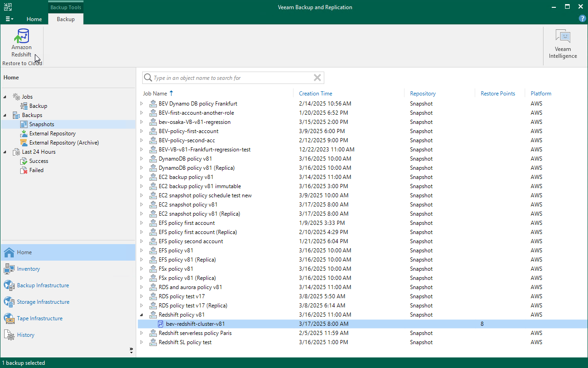Open Backup Infrastructure view

point(68,285)
